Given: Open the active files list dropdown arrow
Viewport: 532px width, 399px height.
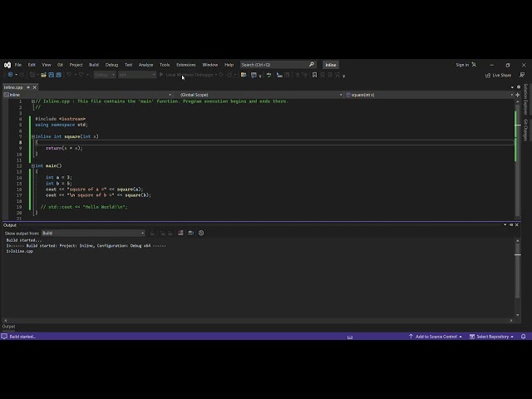Looking at the screenshot, I should [512, 87].
